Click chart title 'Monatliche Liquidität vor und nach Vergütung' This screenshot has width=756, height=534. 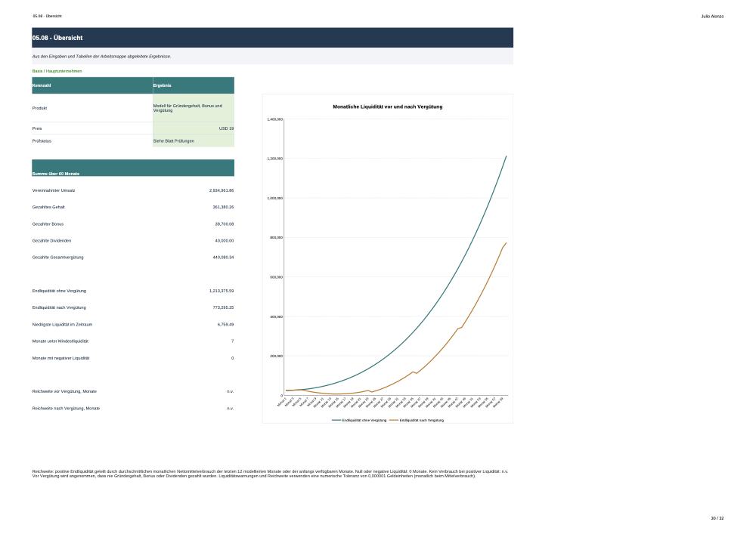pos(388,107)
